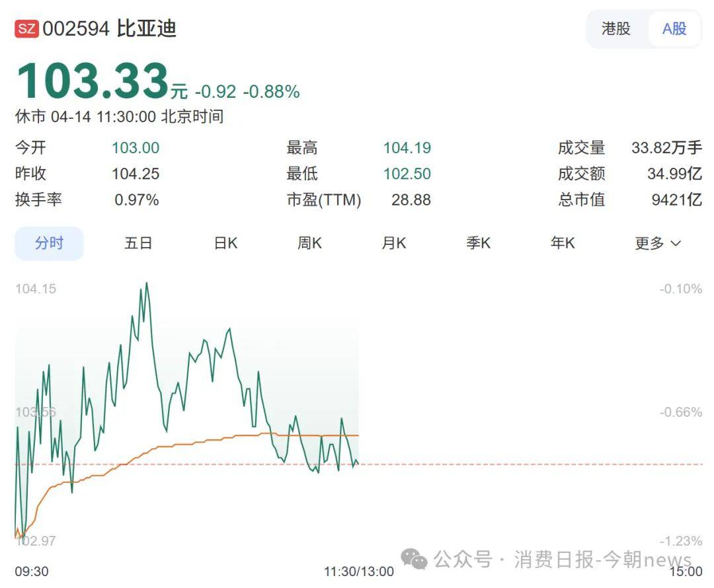This screenshot has width=714, height=588.
Task: Click the 09:30 time axis label
Action: pos(32,571)
